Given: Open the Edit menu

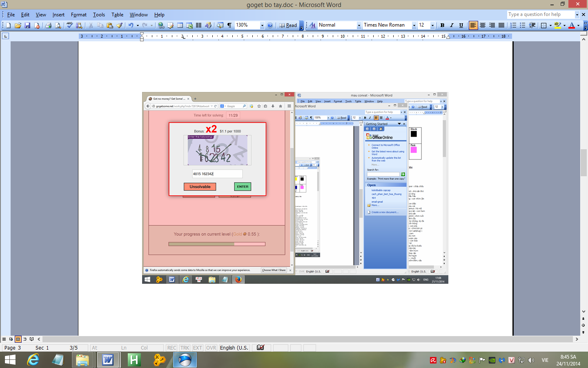Looking at the screenshot, I should click(25, 15).
